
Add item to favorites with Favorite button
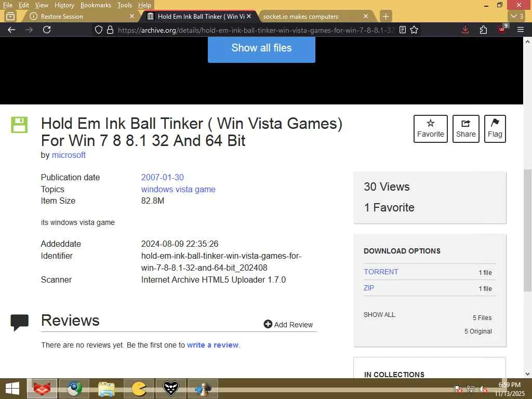[x=431, y=129]
